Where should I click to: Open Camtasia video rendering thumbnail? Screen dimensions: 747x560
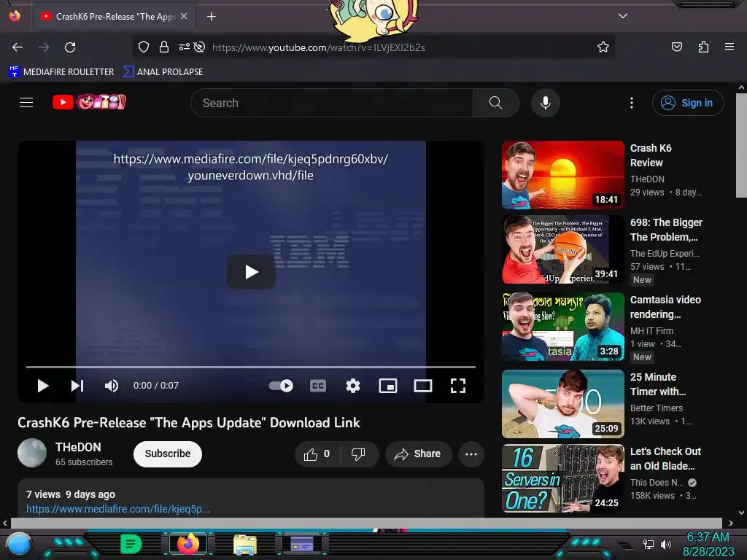click(x=562, y=326)
